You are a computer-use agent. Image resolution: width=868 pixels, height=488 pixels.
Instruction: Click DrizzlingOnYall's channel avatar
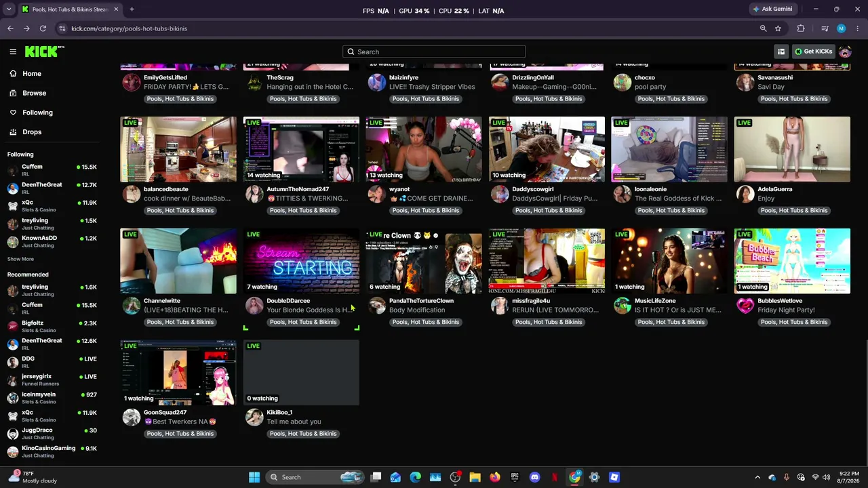click(x=500, y=82)
